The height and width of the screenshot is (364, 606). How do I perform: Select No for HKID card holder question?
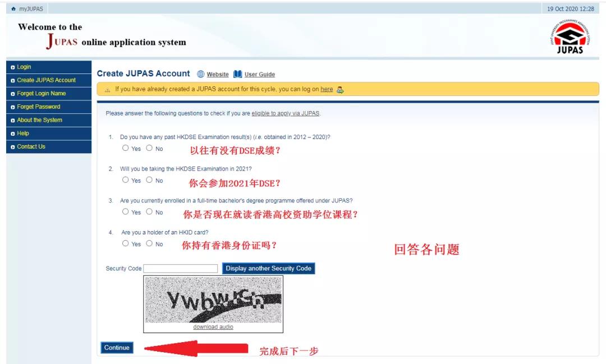(149, 243)
